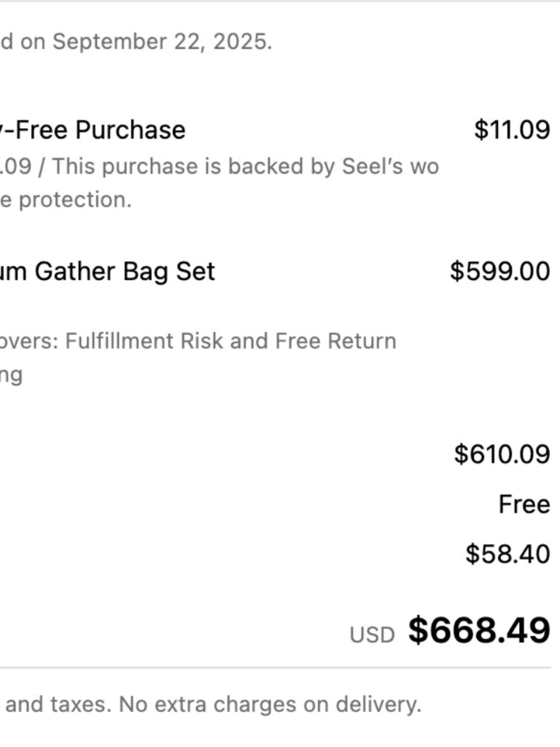Click the 'Free' shipping value
Viewport: 560px width, 747px height.
(x=524, y=504)
